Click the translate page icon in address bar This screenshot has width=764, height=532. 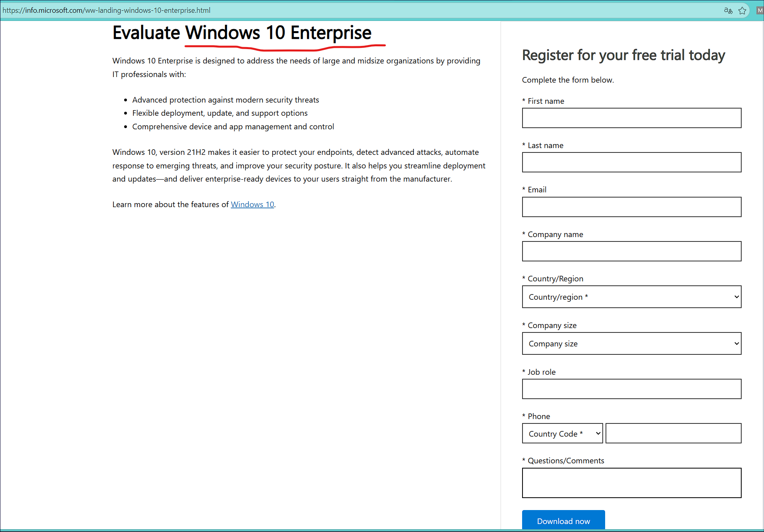click(x=728, y=11)
